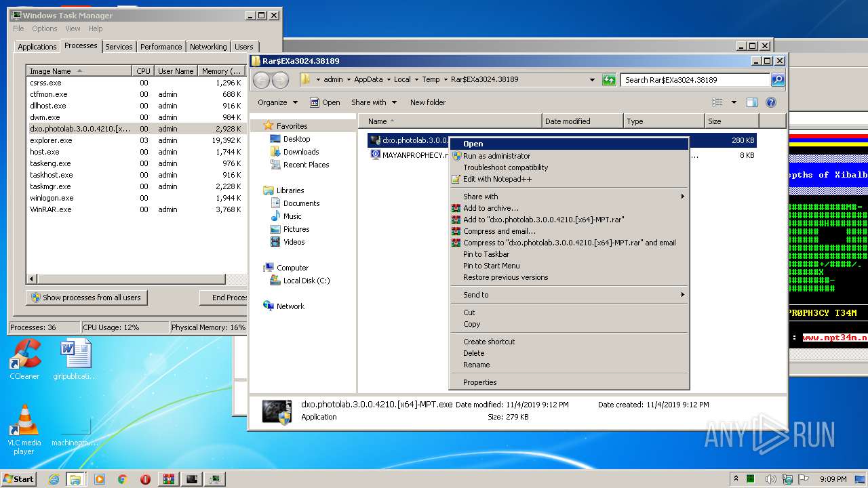
Task: Select the dxo.photolab exe file icon in the list
Action: coord(375,140)
